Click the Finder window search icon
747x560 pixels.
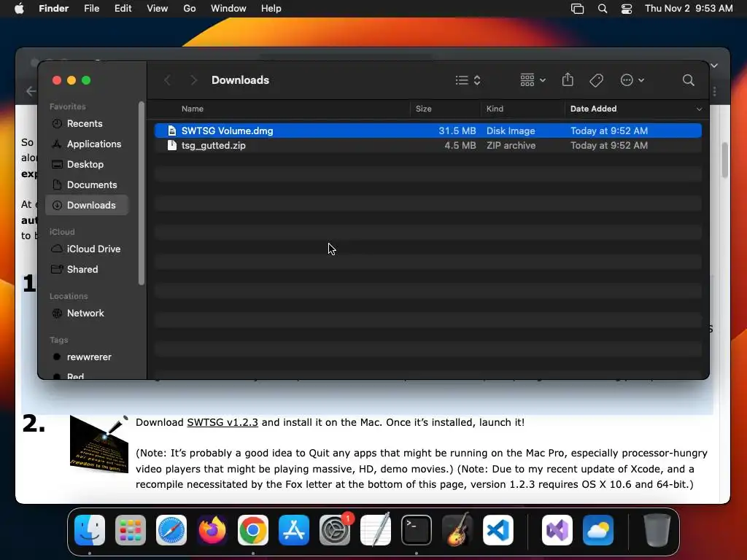689,80
